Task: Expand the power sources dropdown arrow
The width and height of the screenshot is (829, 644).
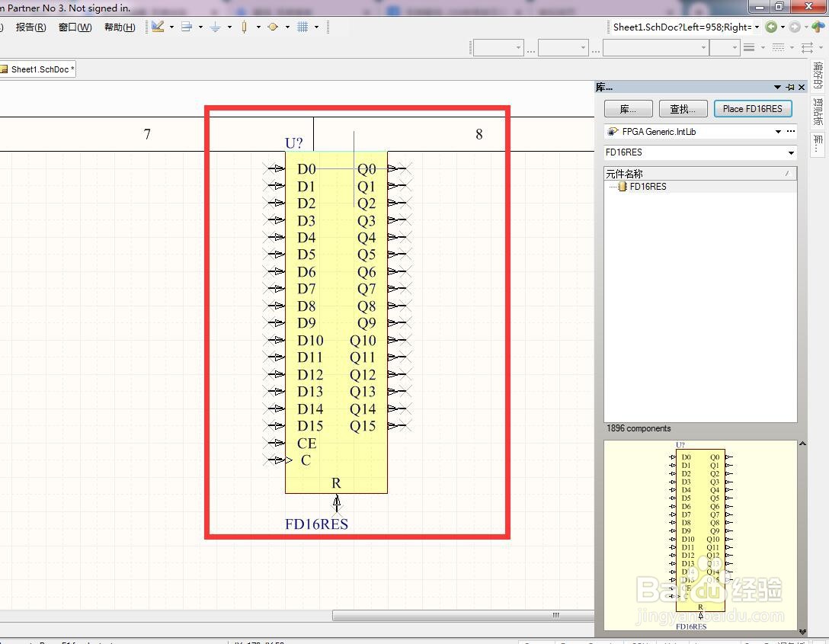Action: coord(229,27)
